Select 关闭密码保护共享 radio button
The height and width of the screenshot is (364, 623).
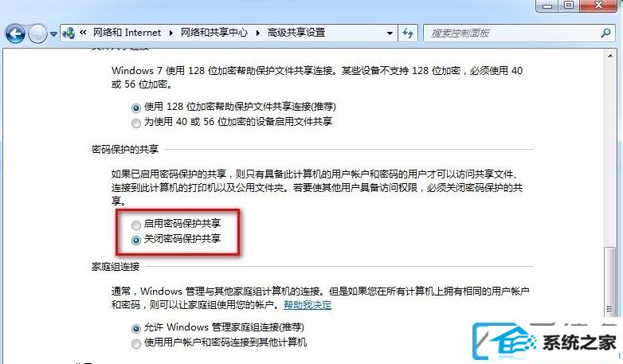[x=136, y=241]
